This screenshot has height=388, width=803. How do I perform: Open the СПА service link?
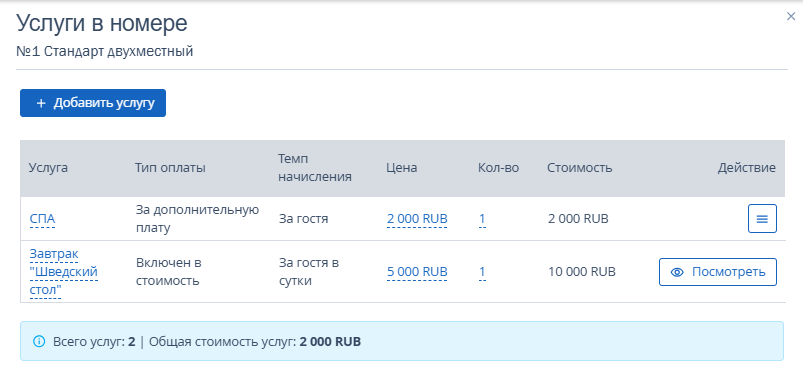pos(42,219)
